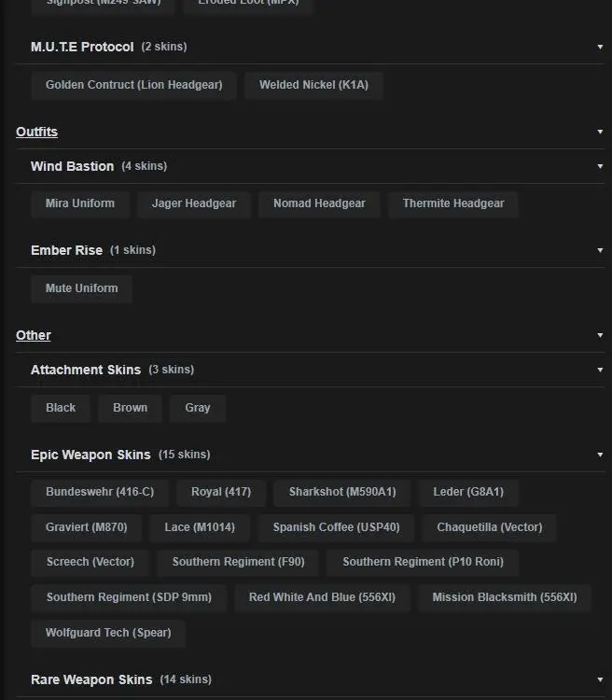Click the Wolfguard Tech (Spear) skin
This screenshot has width=612, height=700.
108,633
